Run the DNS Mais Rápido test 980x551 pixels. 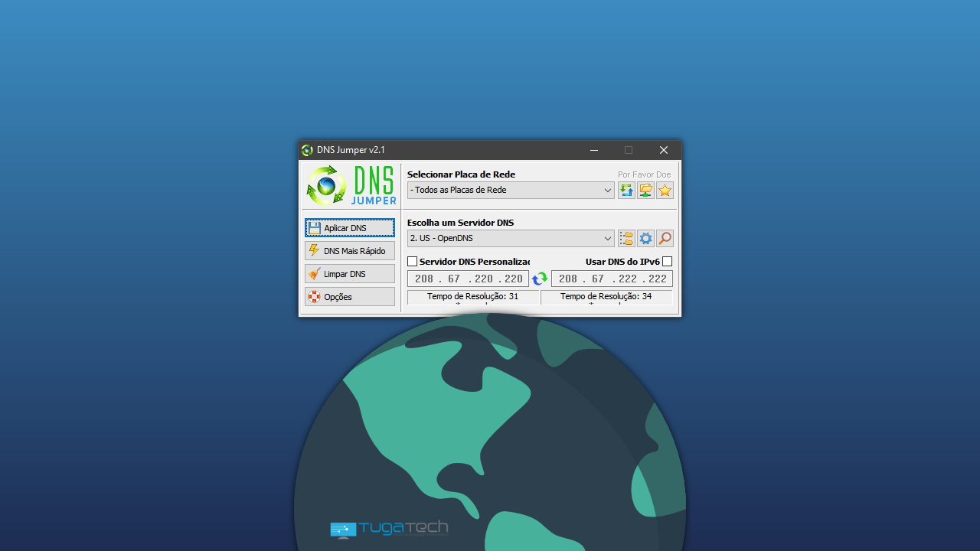click(x=350, y=251)
